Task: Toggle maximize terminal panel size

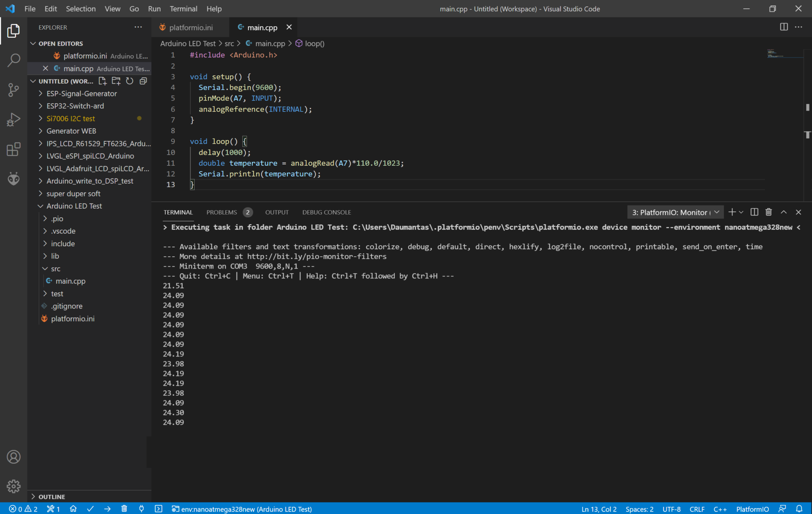Action: [x=783, y=212]
